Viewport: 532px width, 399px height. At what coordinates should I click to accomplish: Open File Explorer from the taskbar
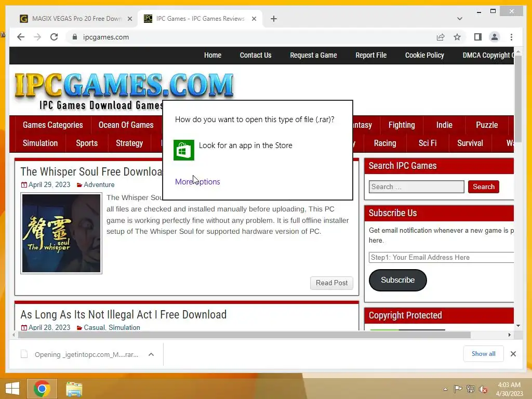(74, 389)
